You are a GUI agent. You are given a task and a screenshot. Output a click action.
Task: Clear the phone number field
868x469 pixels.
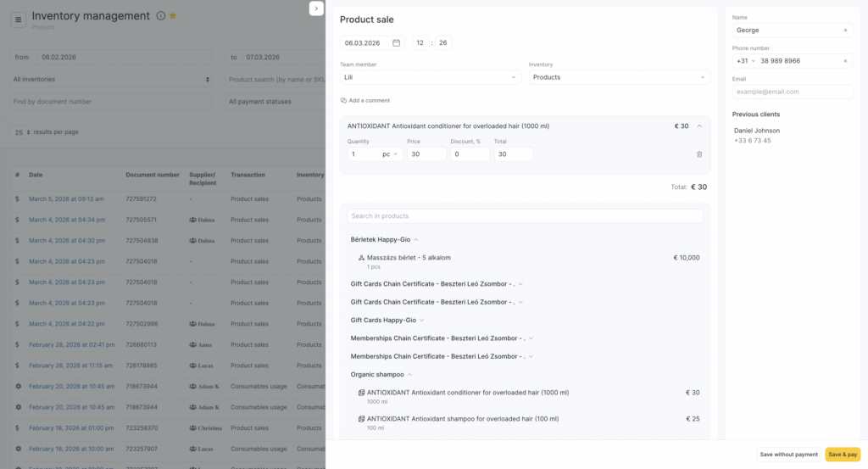[845, 61]
